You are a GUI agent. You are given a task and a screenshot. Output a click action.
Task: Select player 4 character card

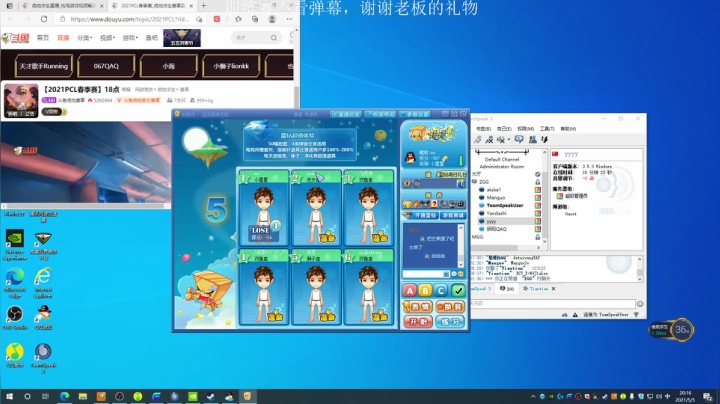point(264,287)
